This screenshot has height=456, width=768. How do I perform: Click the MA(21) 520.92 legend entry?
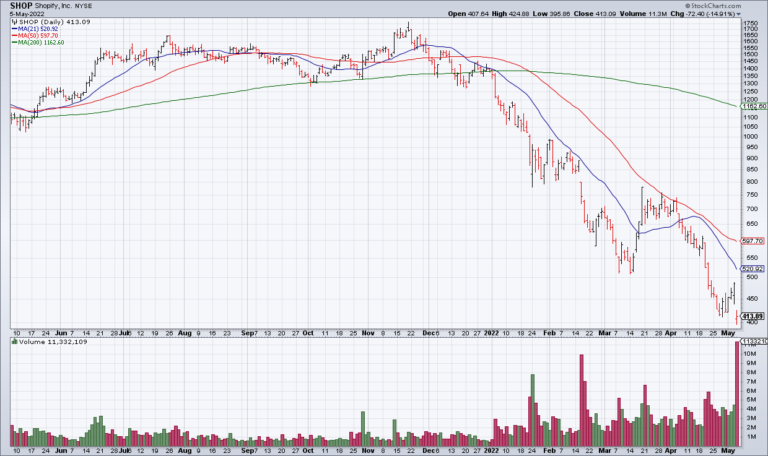[x=34, y=29]
